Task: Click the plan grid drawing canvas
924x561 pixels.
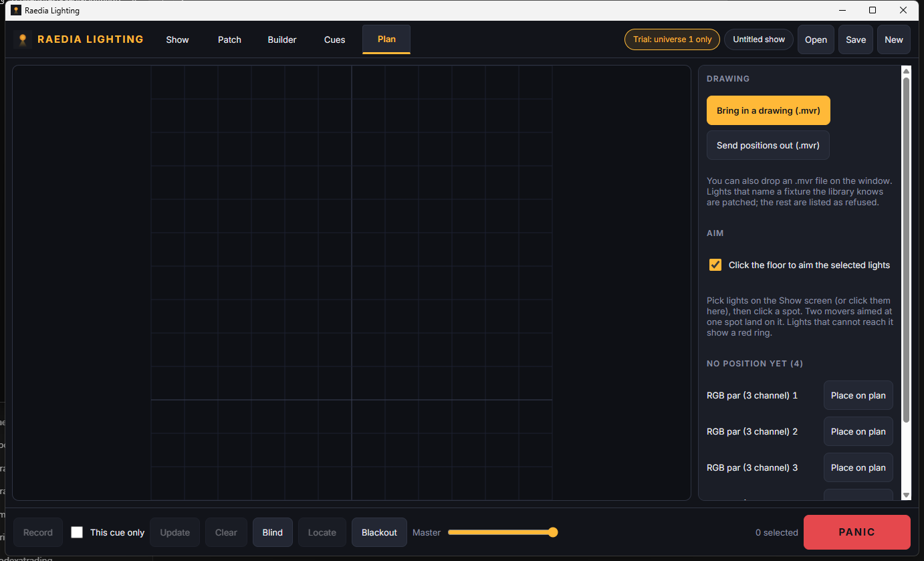Action: click(x=352, y=283)
